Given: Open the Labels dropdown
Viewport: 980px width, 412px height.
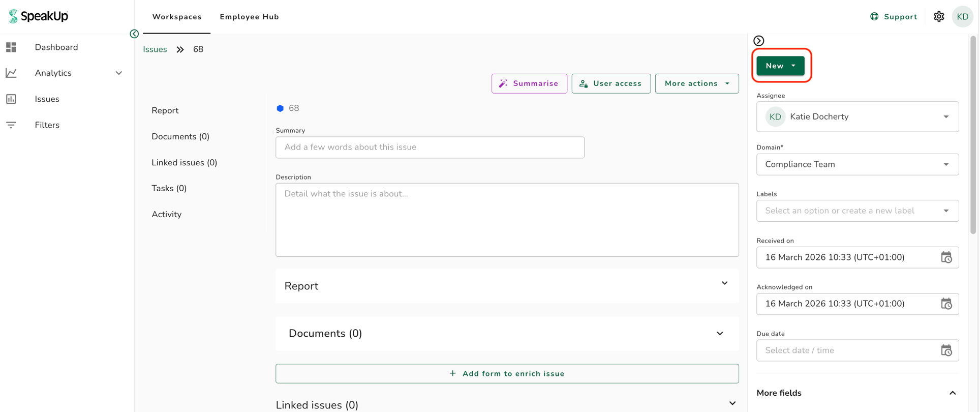Looking at the screenshot, I should 857,211.
